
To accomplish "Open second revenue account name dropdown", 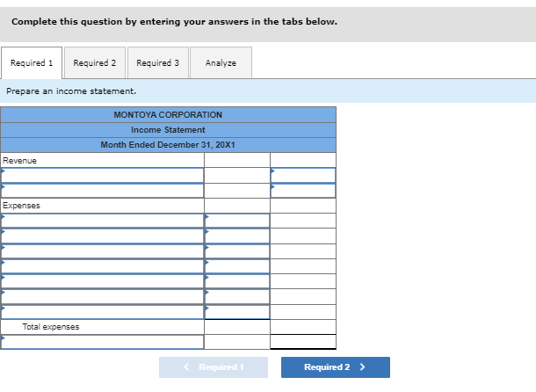I will coord(102,191).
